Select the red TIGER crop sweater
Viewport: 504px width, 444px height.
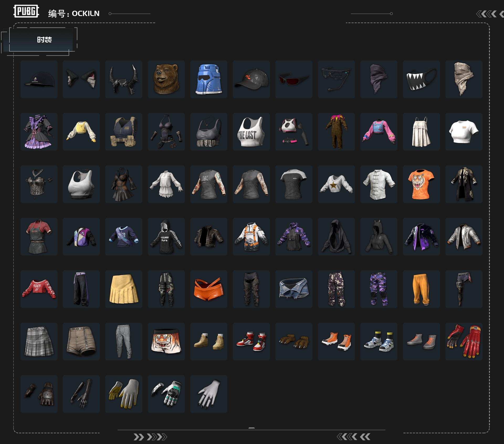39,289
